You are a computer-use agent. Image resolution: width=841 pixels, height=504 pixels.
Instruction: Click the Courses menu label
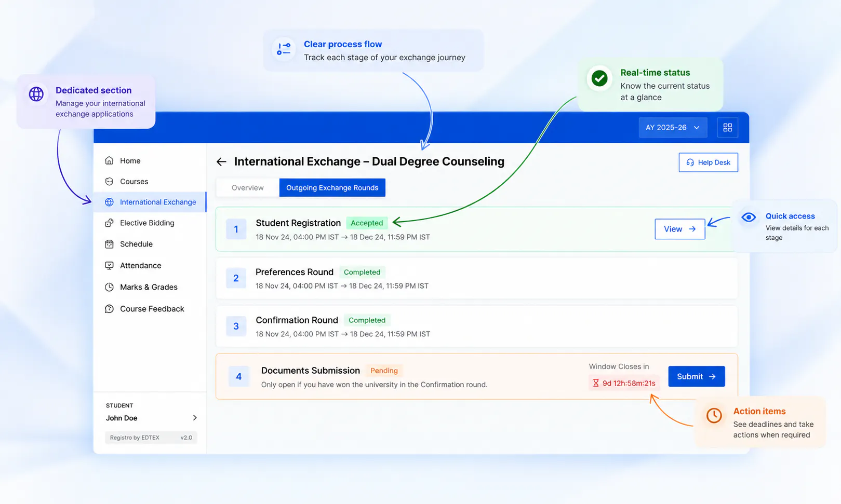click(x=134, y=181)
